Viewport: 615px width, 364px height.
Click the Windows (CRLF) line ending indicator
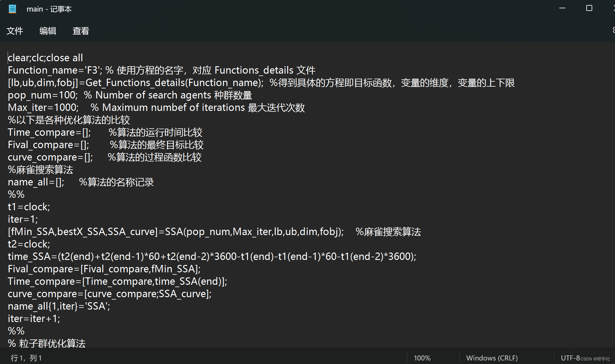pyautogui.click(x=492, y=358)
